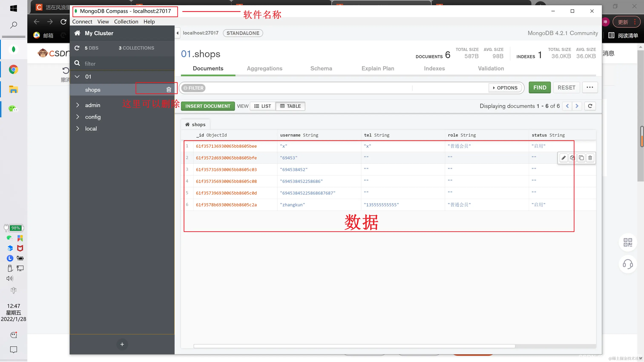Click the green FIND button
644x362 pixels.
pos(539,87)
